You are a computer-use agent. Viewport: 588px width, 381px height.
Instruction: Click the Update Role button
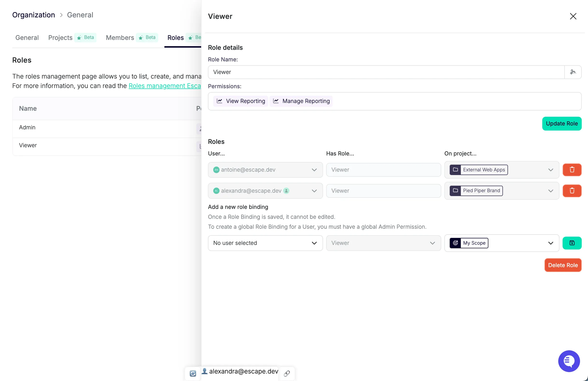(562, 123)
